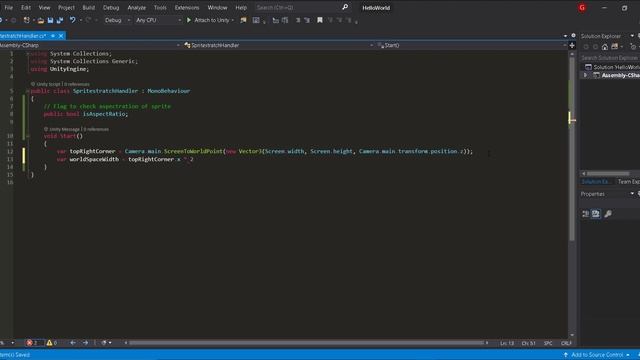This screenshot has width=640, height=360.
Task: Open the SpritestratchHandler class dropdown
Action: click(278, 45)
